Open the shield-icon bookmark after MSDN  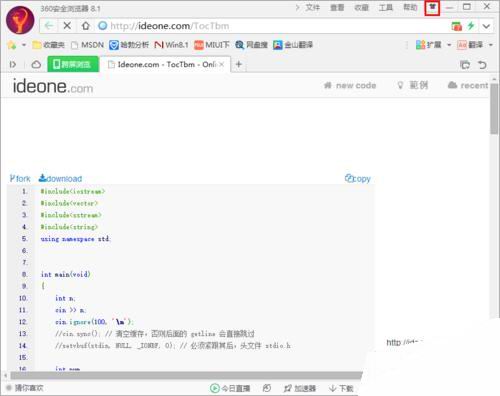click(x=129, y=45)
